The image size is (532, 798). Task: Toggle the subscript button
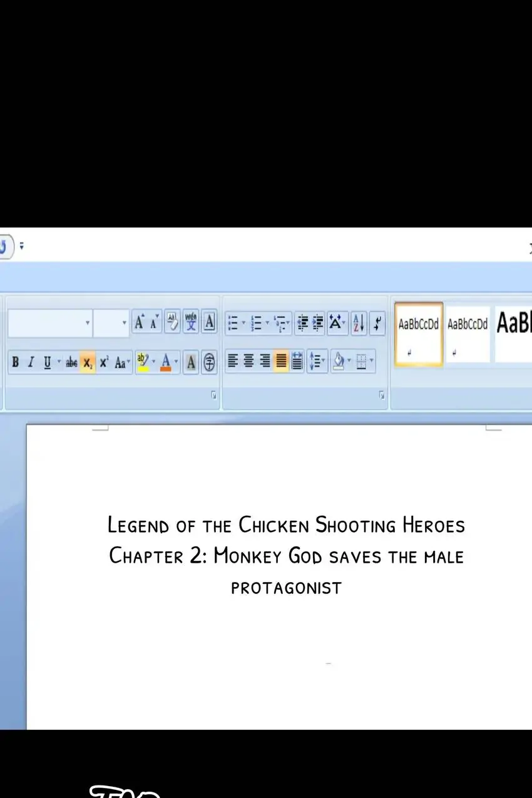(x=88, y=362)
